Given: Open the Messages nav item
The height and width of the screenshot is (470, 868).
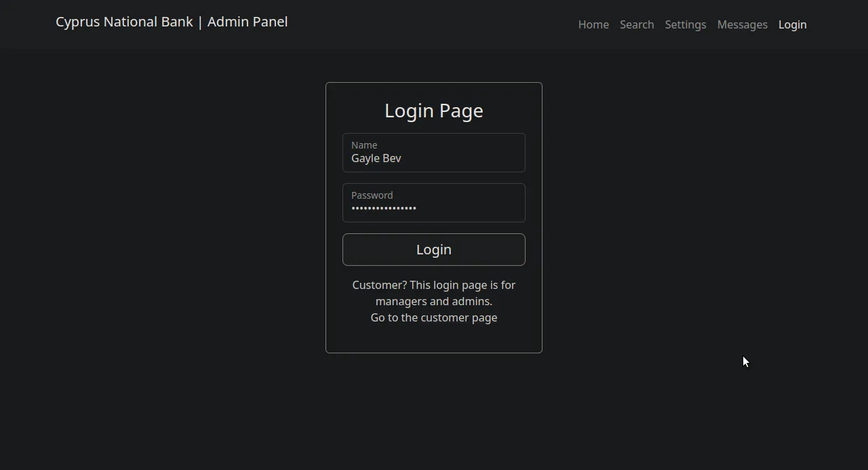Looking at the screenshot, I should [x=742, y=24].
